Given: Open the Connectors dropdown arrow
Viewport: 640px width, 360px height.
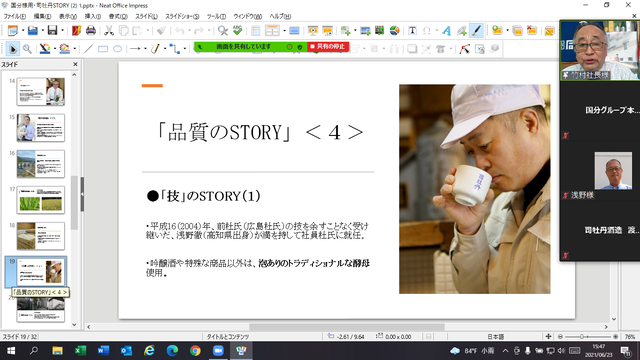Looking at the screenshot, I should (x=185, y=49).
